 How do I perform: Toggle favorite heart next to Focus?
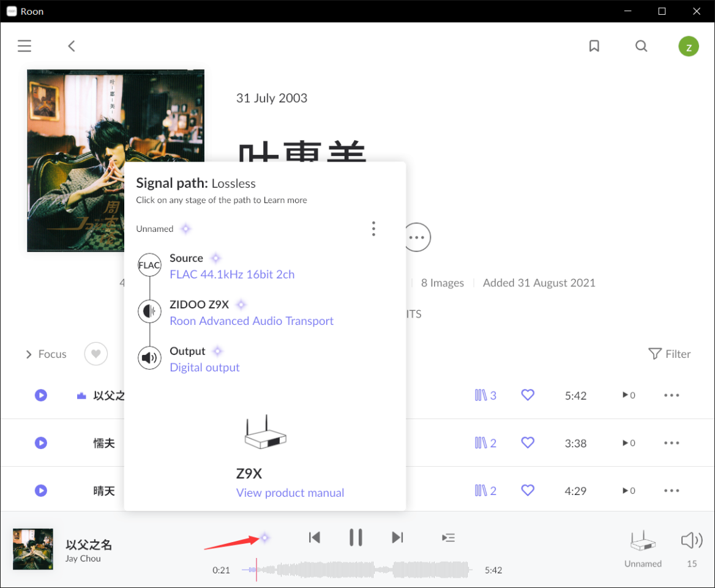[x=96, y=354]
